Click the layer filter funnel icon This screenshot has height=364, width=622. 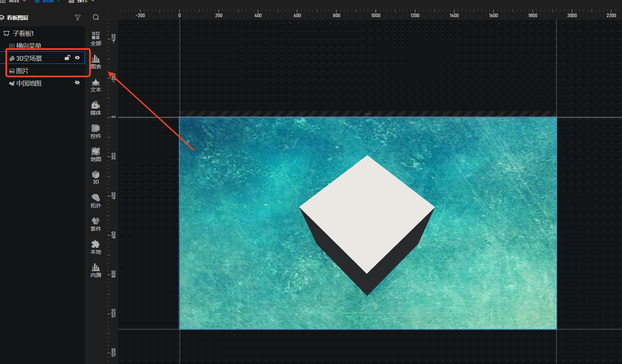78,17
